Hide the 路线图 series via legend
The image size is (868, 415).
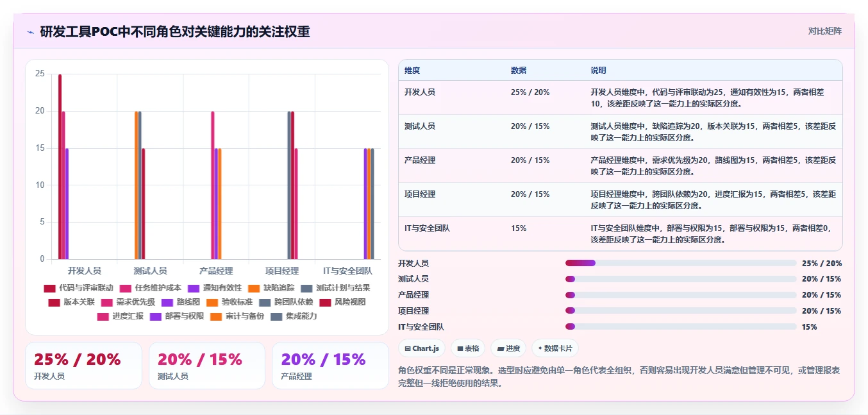pyautogui.click(x=181, y=302)
